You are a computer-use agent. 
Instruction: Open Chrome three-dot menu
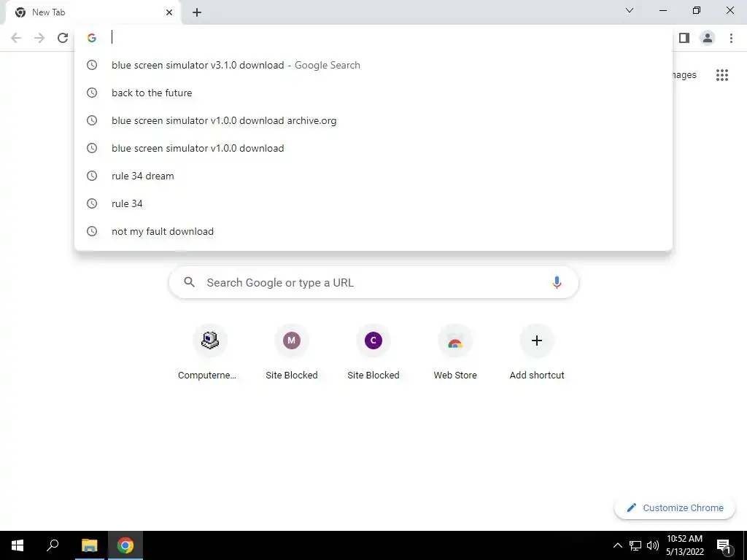tap(731, 38)
